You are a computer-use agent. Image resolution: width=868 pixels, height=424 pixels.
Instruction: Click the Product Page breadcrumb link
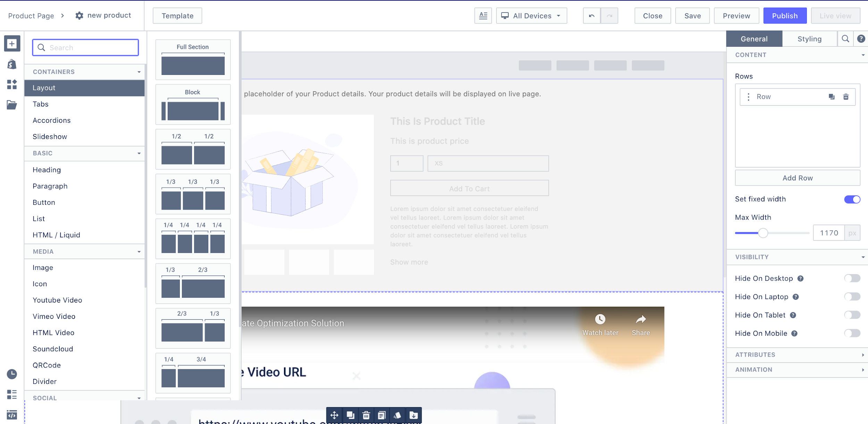[31, 16]
